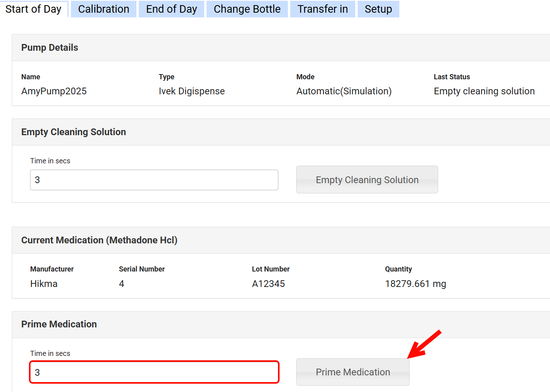Open the Transfer in tab
Screen dimensions: 550x392
(322, 9)
